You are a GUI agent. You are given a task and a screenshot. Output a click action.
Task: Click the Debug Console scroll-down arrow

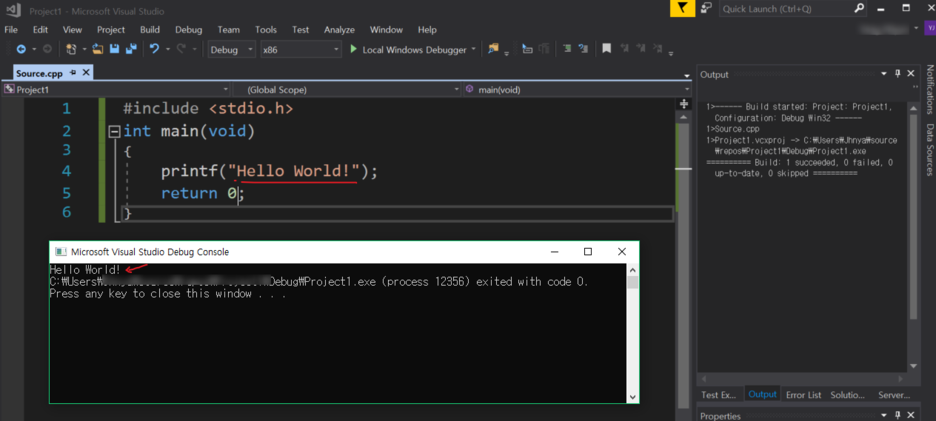(x=633, y=397)
